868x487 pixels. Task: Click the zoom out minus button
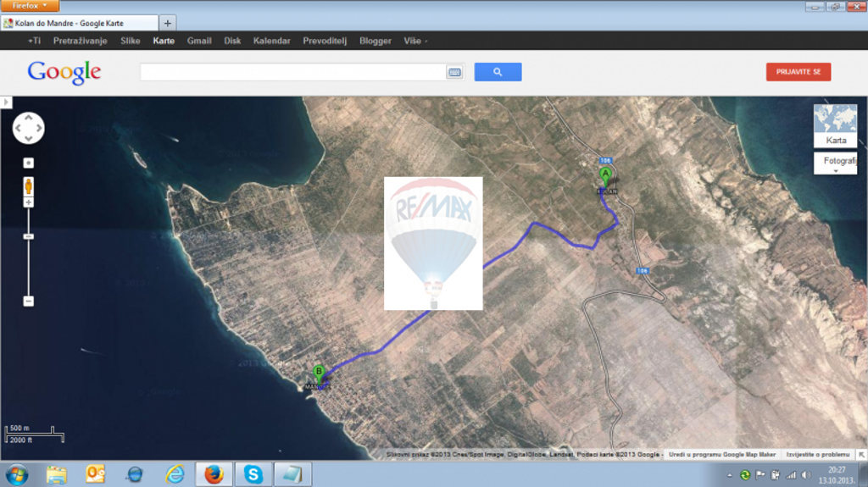click(x=28, y=301)
